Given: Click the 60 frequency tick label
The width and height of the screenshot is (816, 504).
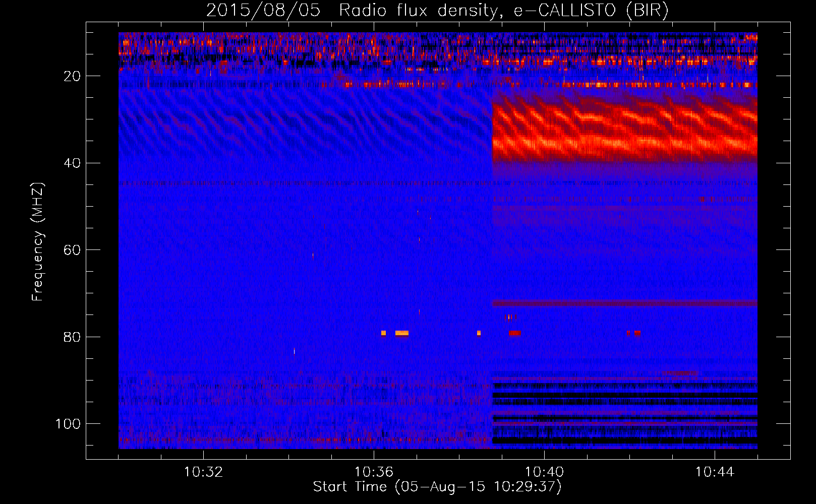Looking at the screenshot, I should [72, 250].
